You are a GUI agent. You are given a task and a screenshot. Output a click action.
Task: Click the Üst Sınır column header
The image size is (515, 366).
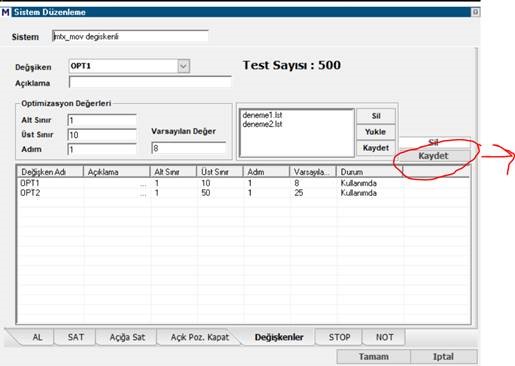click(x=220, y=172)
